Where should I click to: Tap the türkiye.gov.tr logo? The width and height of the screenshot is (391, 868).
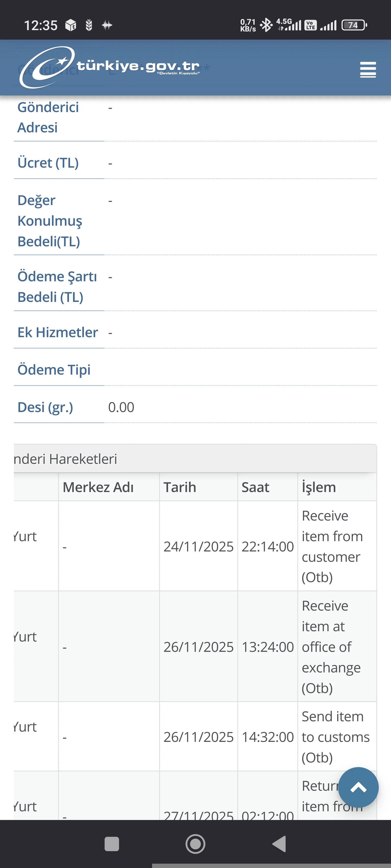click(x=110, y=67)
